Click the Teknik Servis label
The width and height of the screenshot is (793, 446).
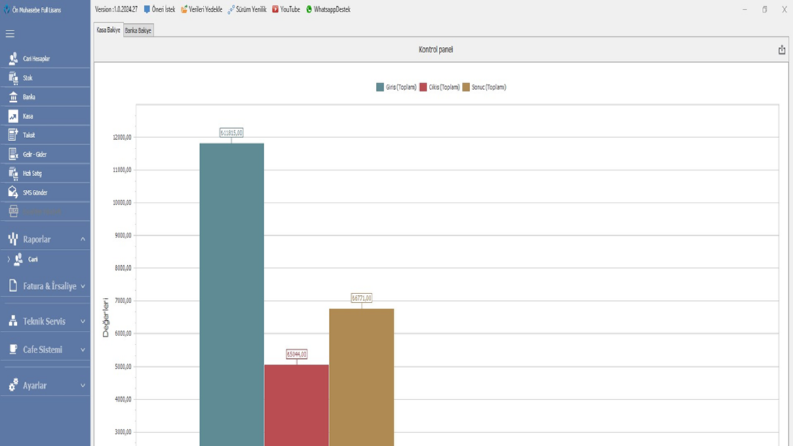[44, 321]
